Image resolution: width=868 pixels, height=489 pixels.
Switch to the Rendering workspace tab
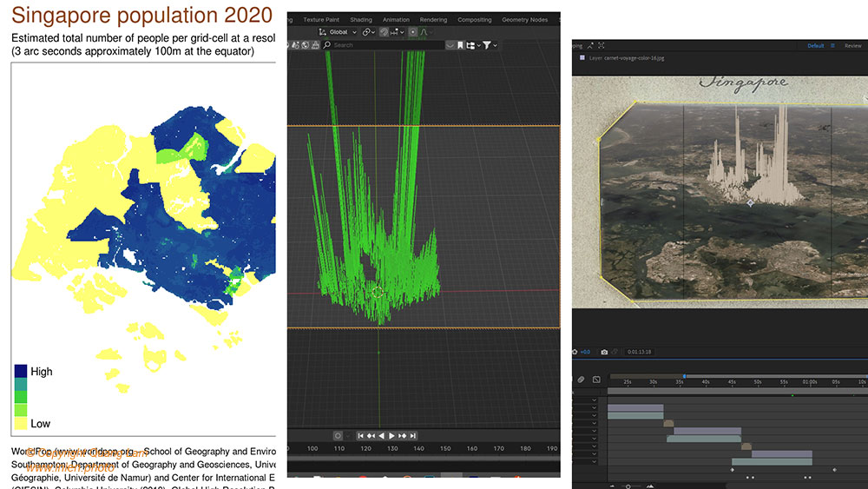pos(433,19)
